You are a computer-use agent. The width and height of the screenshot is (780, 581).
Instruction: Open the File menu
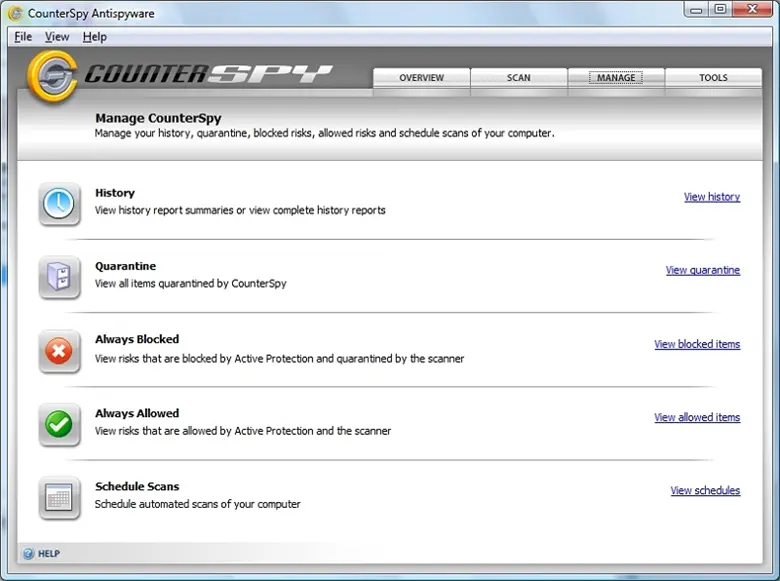23,37
